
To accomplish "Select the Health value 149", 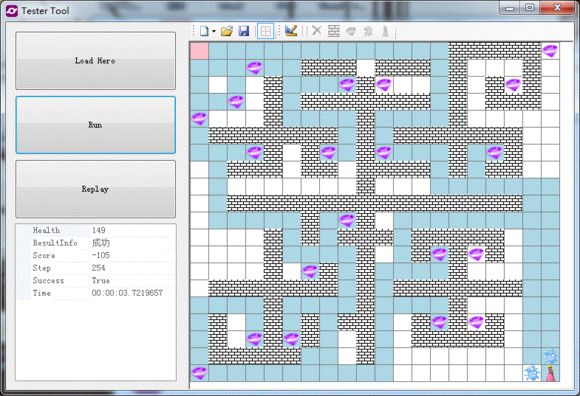I will tap(98, 230).
